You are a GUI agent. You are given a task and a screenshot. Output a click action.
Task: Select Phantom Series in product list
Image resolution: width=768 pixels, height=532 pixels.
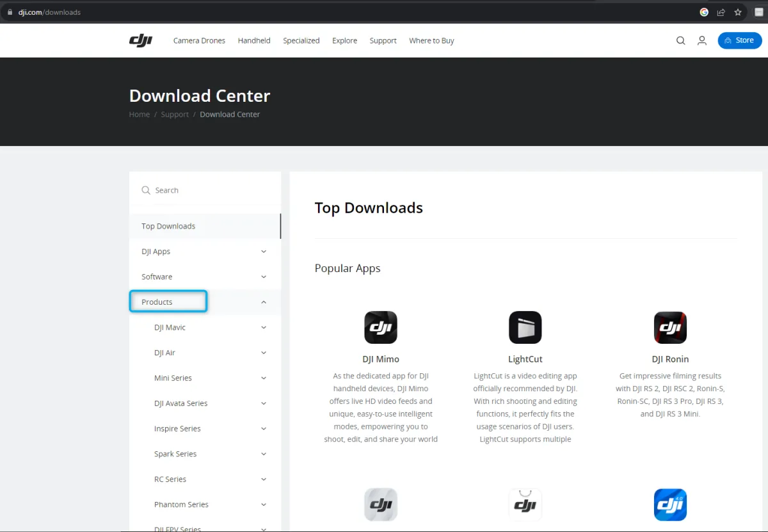click(x=181, y=504)
